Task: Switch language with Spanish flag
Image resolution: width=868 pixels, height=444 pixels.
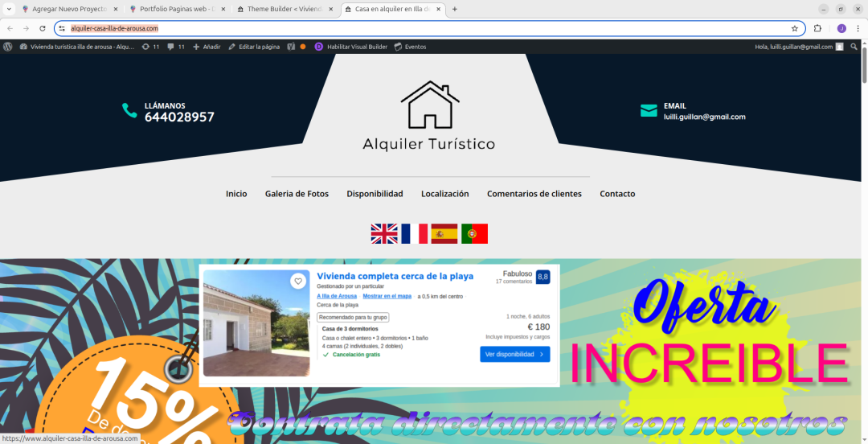Action: (444, 234)
